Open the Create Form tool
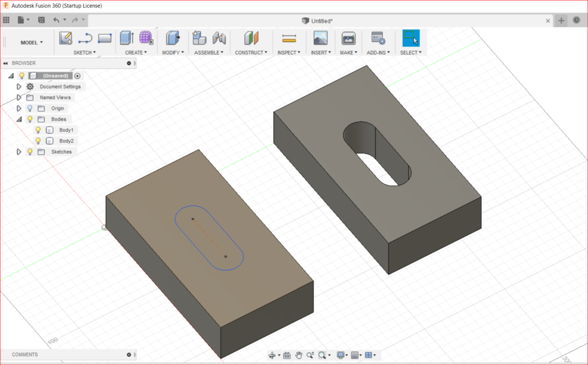 [146, 38]
